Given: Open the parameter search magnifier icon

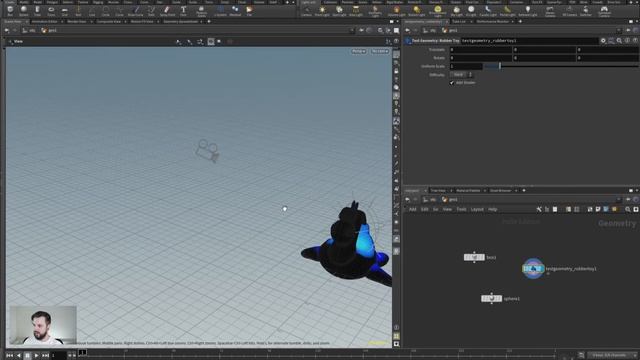Looking at the screenshot, I should (x=619, y=41).
